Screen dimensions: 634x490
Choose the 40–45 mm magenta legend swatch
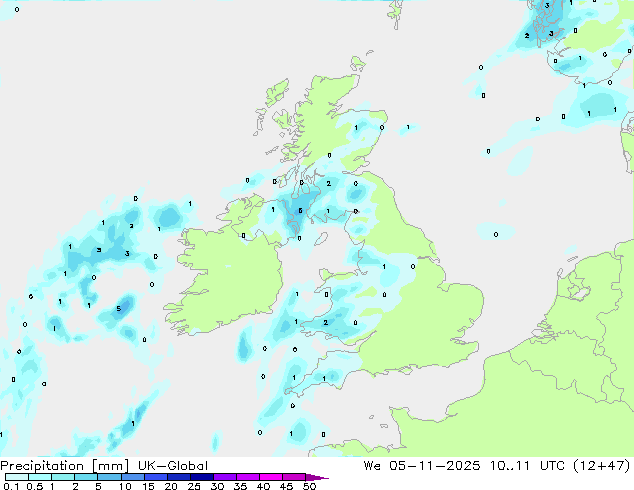(x=271, y=477)
